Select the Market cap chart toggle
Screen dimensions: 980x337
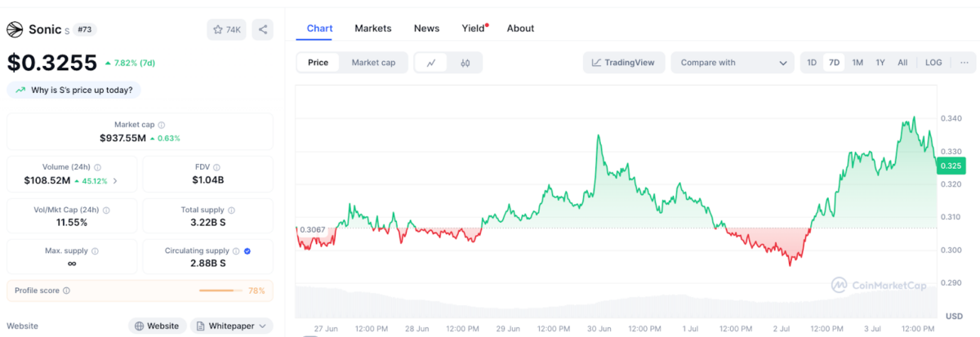coord(373,63)
